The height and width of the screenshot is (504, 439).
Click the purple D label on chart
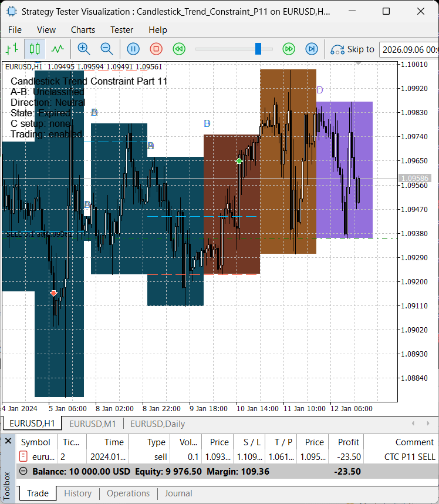[319, 90]
